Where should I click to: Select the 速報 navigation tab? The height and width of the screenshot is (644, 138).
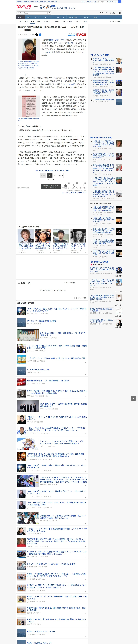(28, 17)
